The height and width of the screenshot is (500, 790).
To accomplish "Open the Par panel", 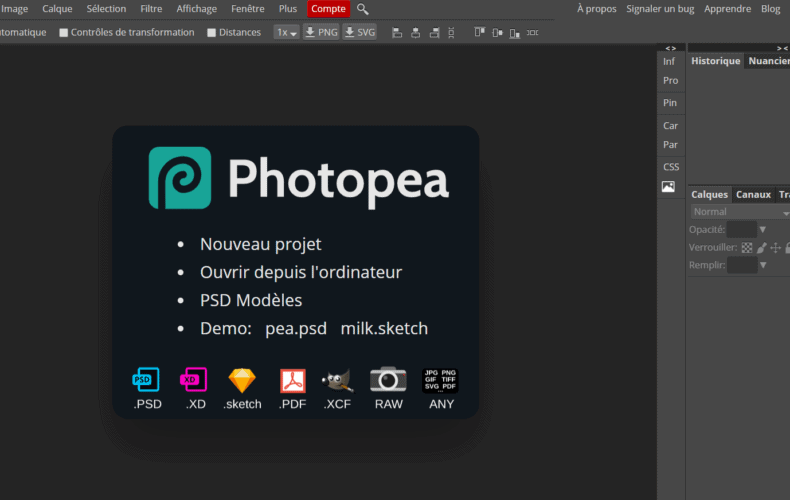I will click(671, 145).
